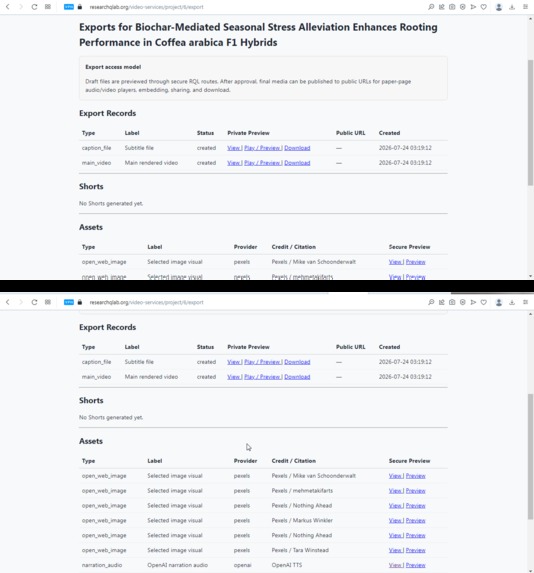Preview the mehmetakifarts asset in the bottom window
Screen dimensions: 534x573
tap(416, 491)
